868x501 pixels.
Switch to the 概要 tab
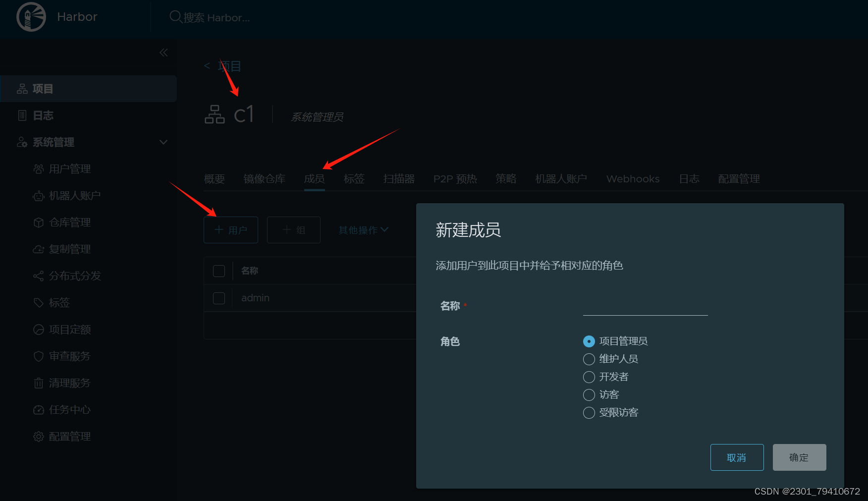(215, 179)
